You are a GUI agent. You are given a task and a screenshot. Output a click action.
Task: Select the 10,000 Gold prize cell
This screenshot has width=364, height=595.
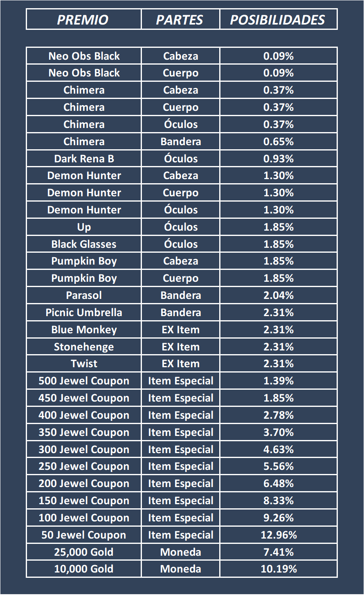click(84, 569)
